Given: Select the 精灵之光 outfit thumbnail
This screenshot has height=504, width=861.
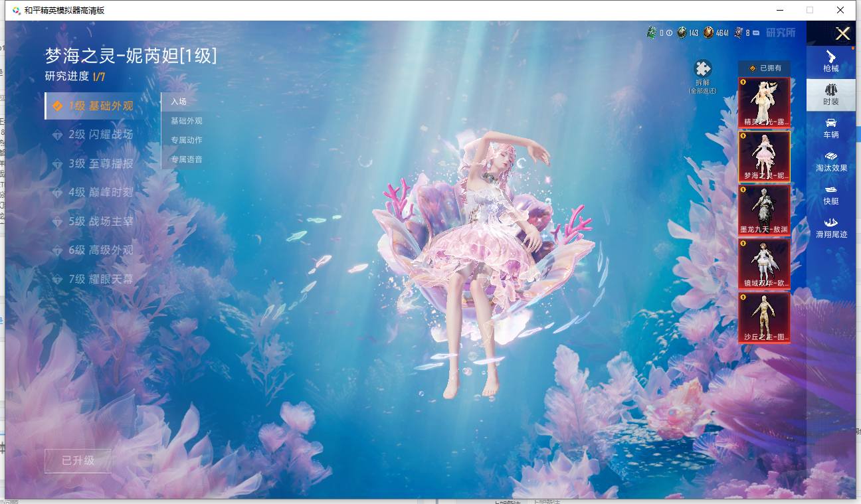Looking at the screenshot, I should tap(765, 102).
